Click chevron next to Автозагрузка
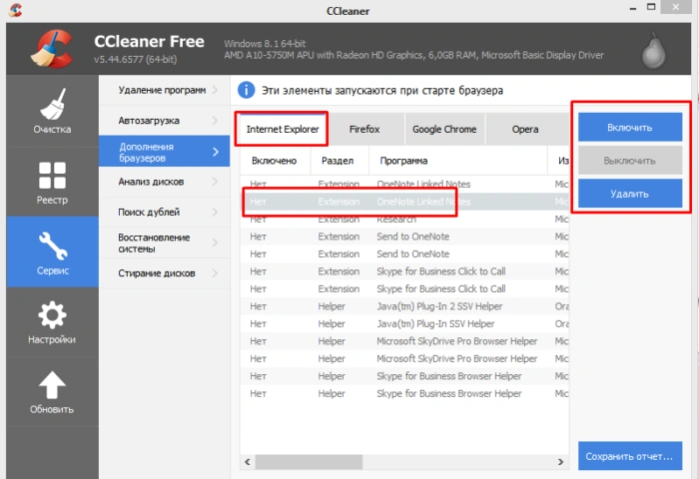The image size is (699, 479). click(x=215, y=120)
